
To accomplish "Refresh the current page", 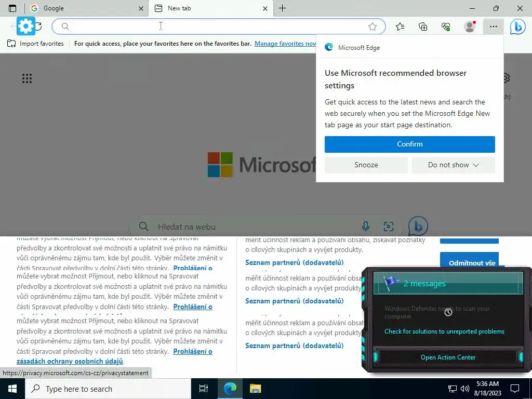I will (38, 26).
